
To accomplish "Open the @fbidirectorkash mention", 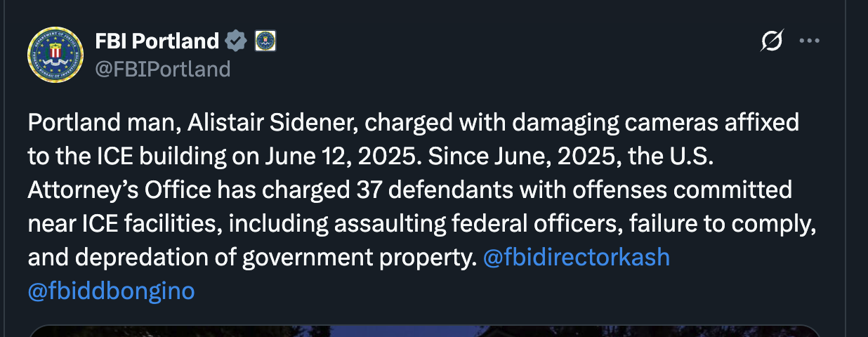I will point(577,258).
